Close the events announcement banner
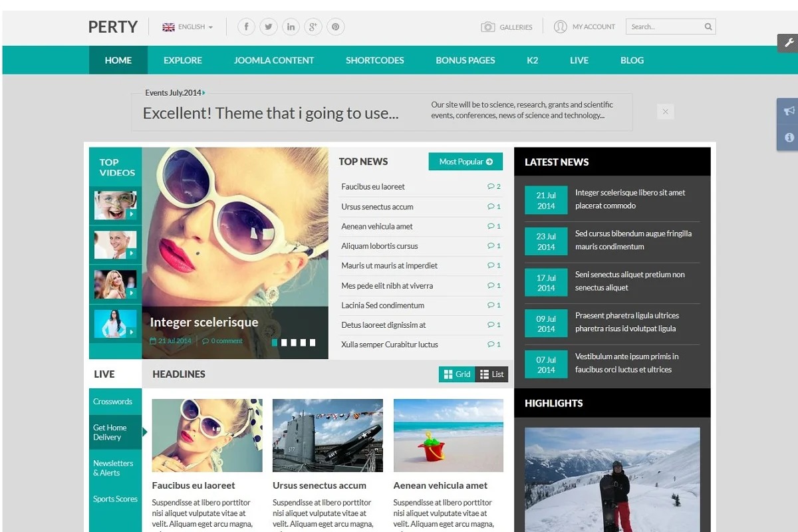The height and width of the screenshot is (532, 798). coord(665,112)
